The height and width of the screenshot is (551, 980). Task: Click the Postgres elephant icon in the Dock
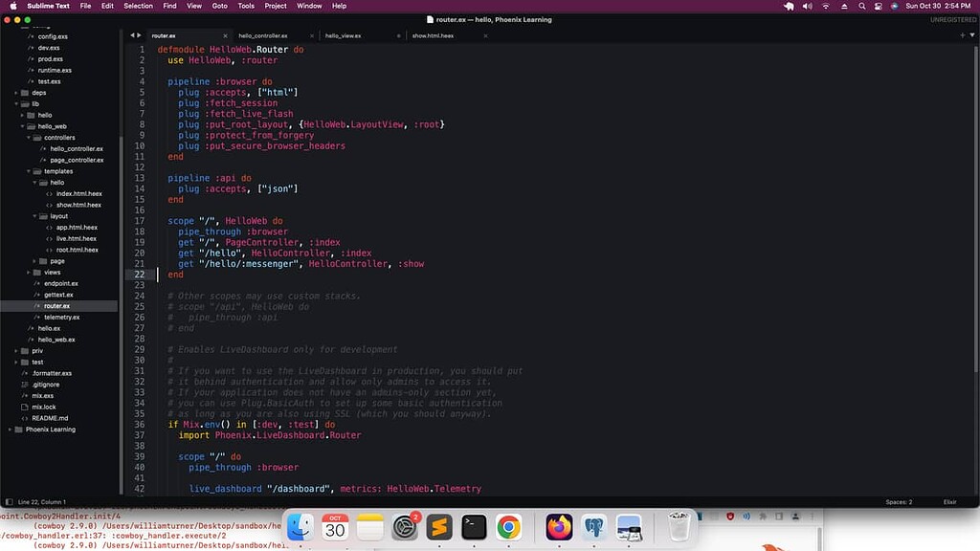click(x=595, y=528)
